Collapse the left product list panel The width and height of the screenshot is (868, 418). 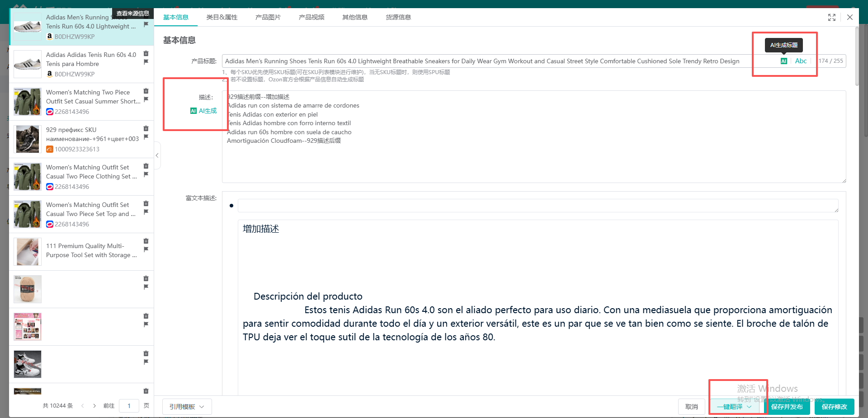157,155
